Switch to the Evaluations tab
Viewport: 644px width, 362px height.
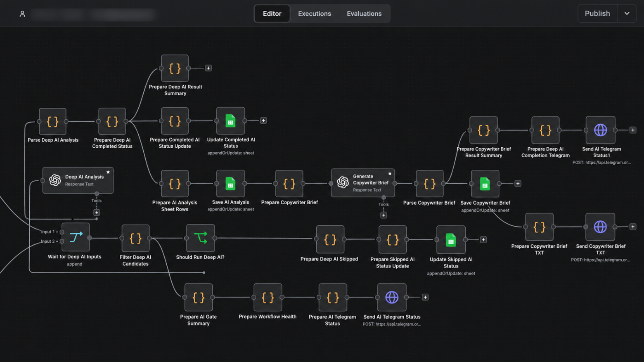[364, 14]
